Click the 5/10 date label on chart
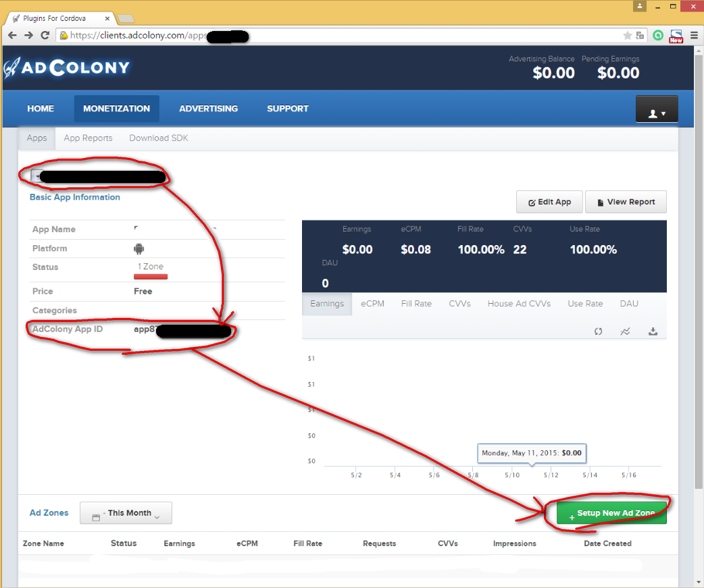The height and width of the screenshot is (588, 704). (512, 475)
